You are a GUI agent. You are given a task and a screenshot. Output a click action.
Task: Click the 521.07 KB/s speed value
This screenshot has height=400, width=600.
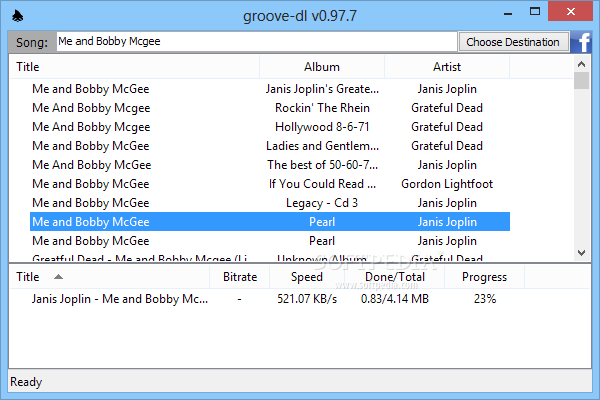coord(307,299)
